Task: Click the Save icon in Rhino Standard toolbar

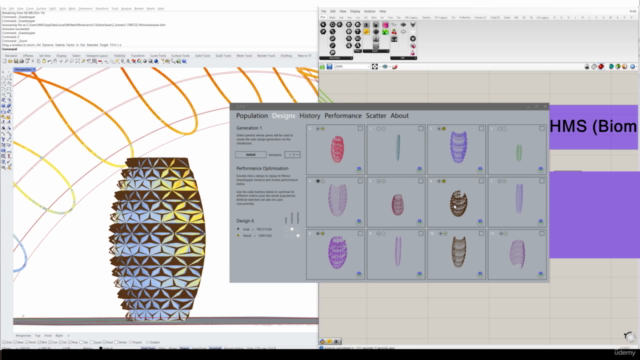Action: coord(16,61)
